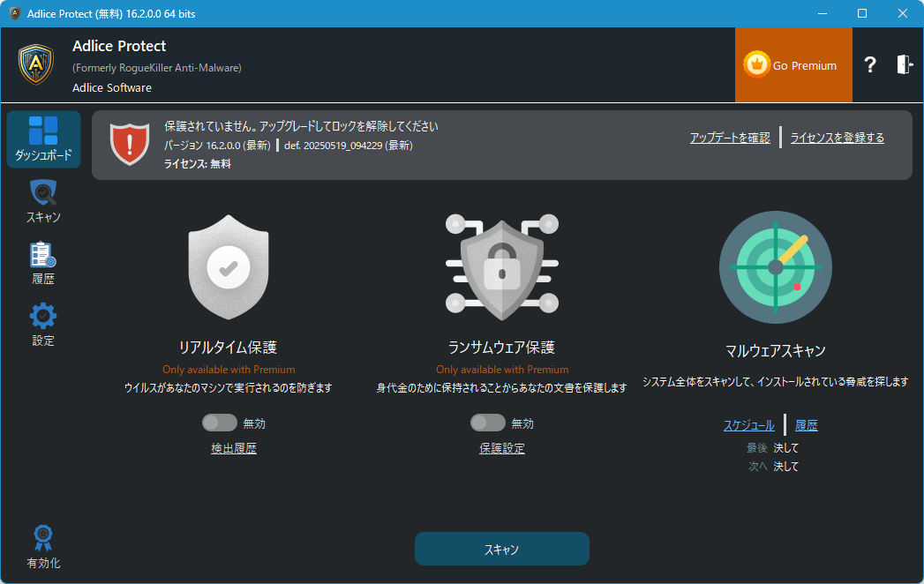924x584 pixels.
Task: Maximize the Adlice Protect window
Action: coord(862,13)
